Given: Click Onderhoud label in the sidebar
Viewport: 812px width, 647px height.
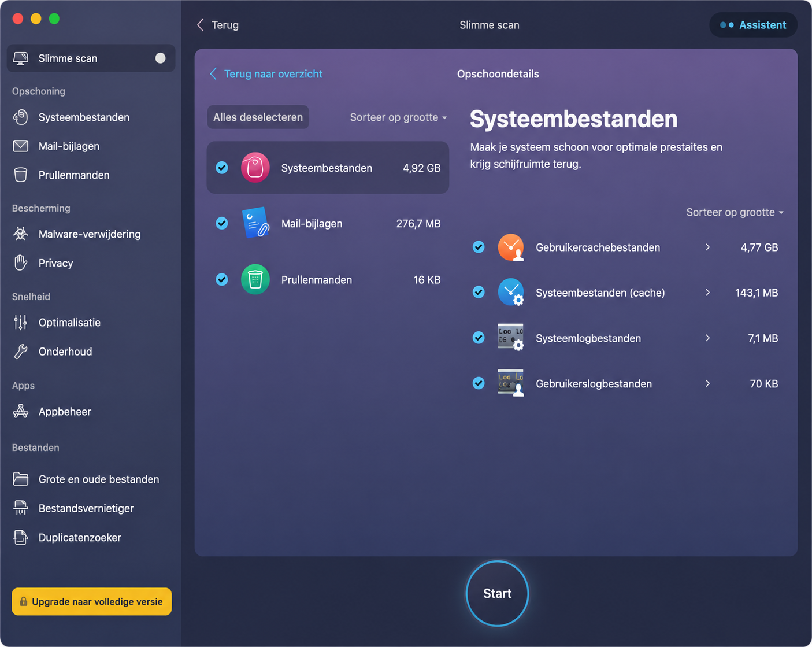Looking at the screenshot, I should (65, 352).
